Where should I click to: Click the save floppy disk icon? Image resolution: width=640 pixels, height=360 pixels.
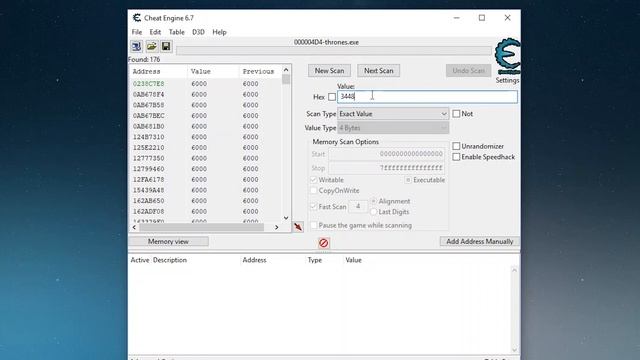[x=166, y=46]
